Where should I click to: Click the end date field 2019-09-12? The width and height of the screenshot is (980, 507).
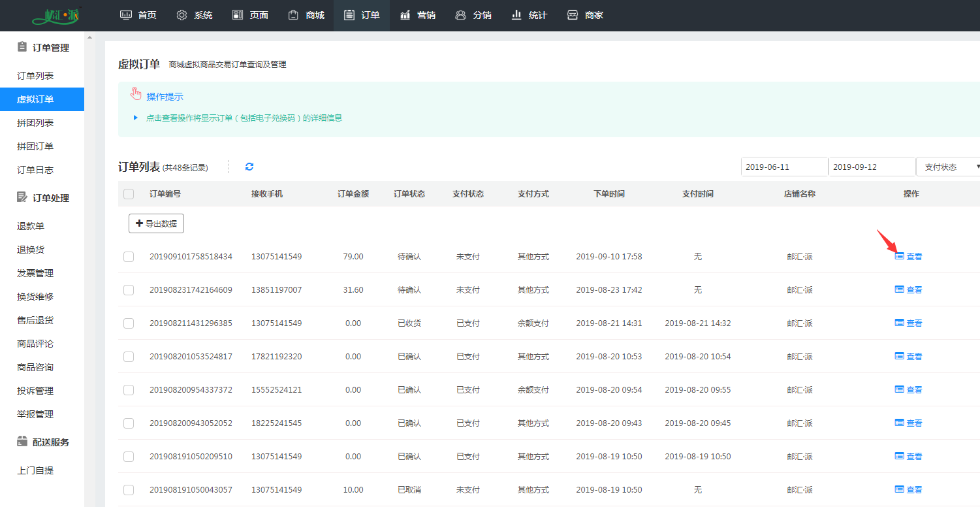point(872,167)
